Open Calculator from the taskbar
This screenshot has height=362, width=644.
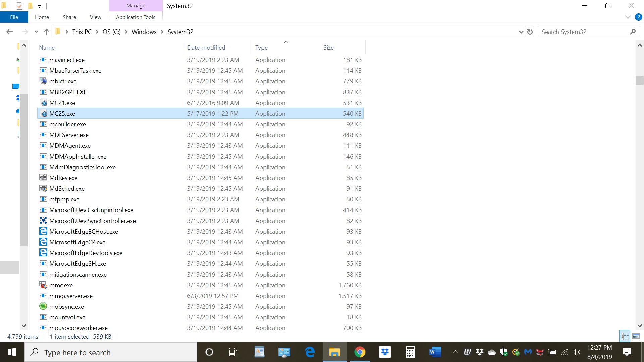pyautogui.click(x=410, y=352)
